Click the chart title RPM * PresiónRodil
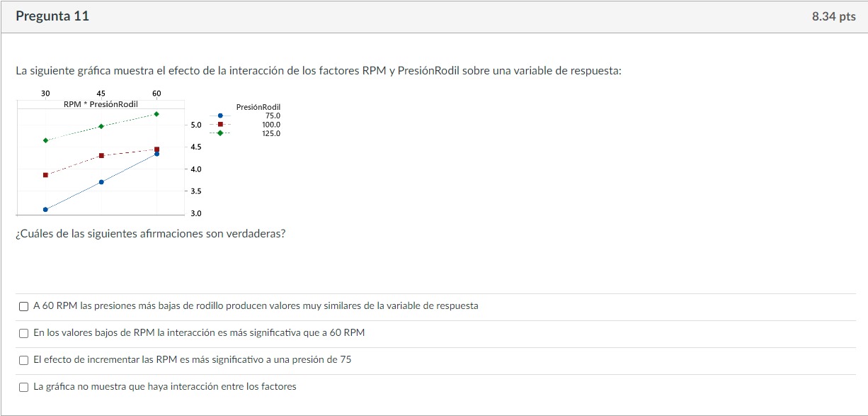868x416 pixels. tap(101, 103)
